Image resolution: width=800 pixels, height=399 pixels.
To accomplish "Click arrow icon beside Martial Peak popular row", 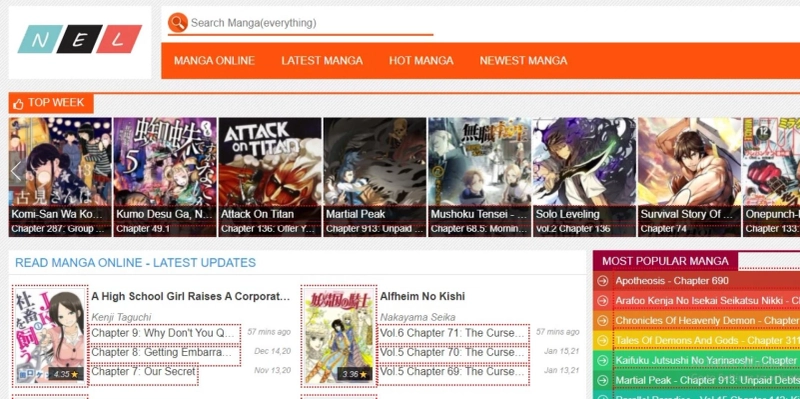I will coord(603,380).
